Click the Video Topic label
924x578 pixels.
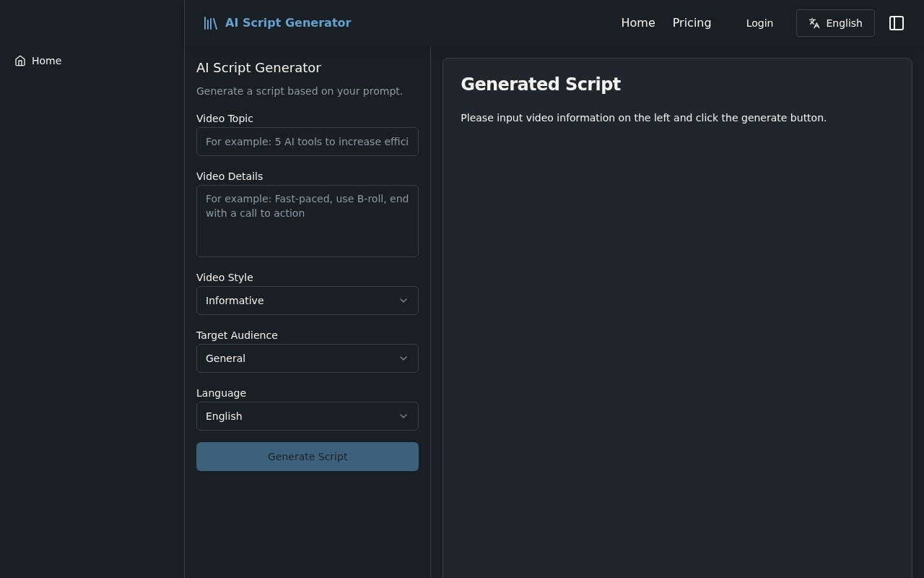pyautogui.click(x=225, y=118)
